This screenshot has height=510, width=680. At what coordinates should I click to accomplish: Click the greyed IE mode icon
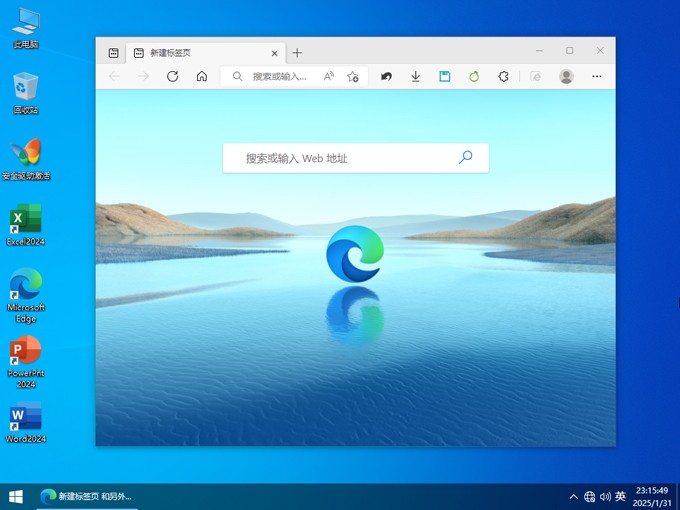pos(536,76)
